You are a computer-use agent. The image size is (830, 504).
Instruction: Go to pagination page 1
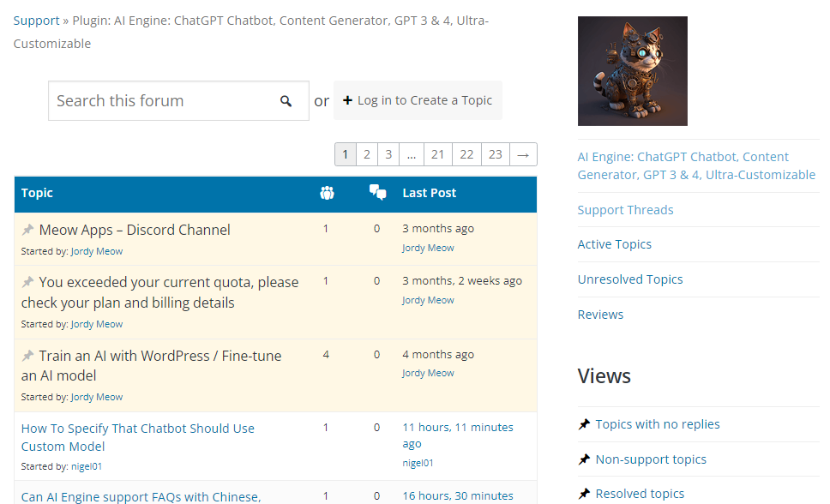click(x=346, y=154)
